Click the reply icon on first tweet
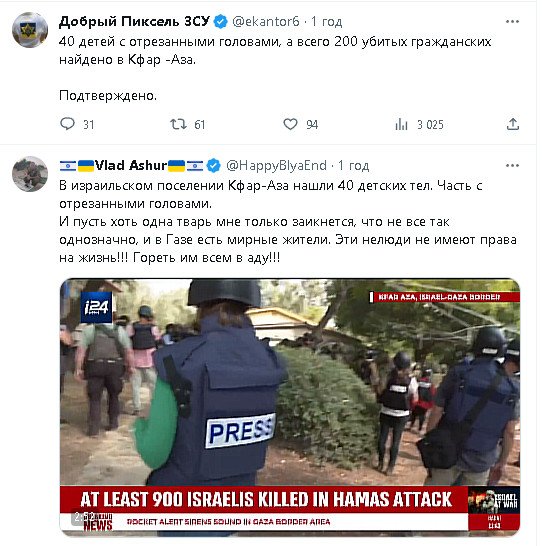 (68, 124)
